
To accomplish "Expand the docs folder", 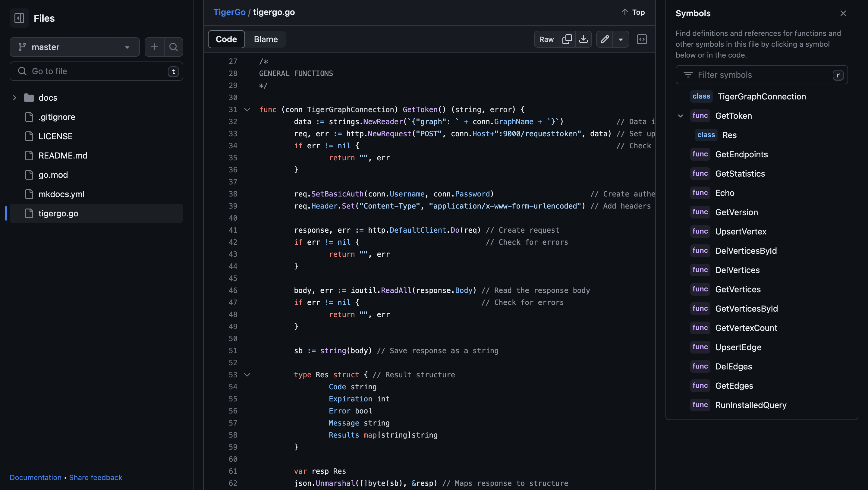I will 14,97.
